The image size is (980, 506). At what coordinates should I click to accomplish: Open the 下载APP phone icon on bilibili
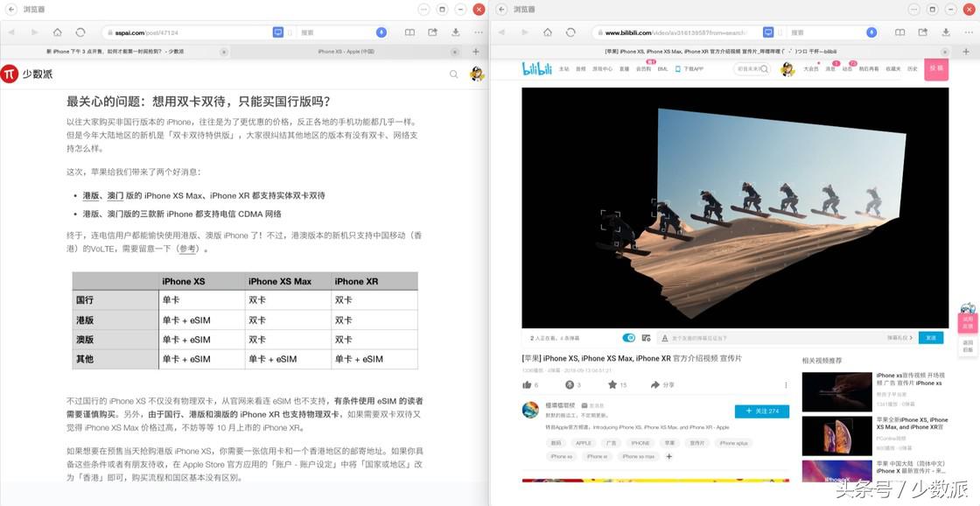point(679,71)
